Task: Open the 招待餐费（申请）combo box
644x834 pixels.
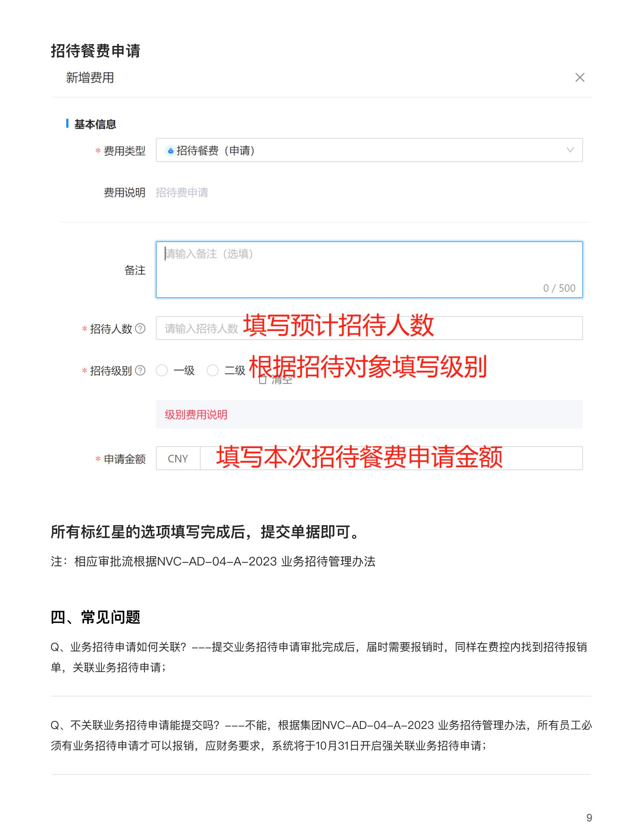Action: click(369, 150)
